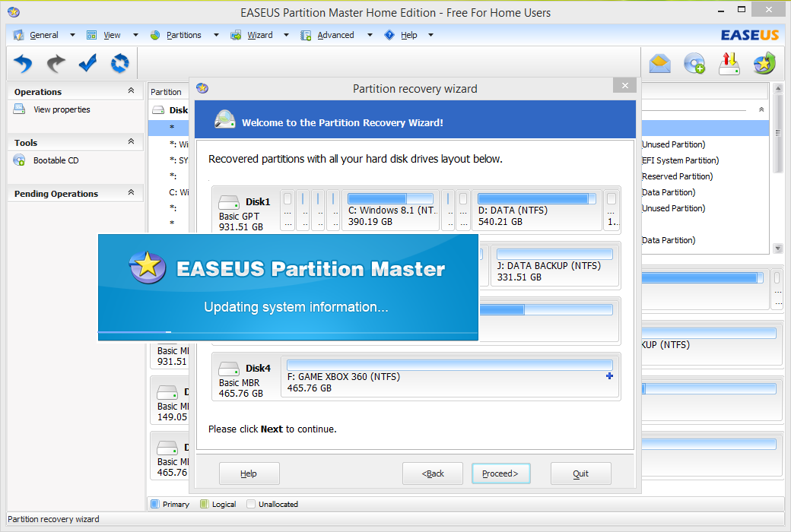Click the Redo arrow in main toolbar
The width and height of the screenshot is (791, 532).
click(x=56, y=64)
